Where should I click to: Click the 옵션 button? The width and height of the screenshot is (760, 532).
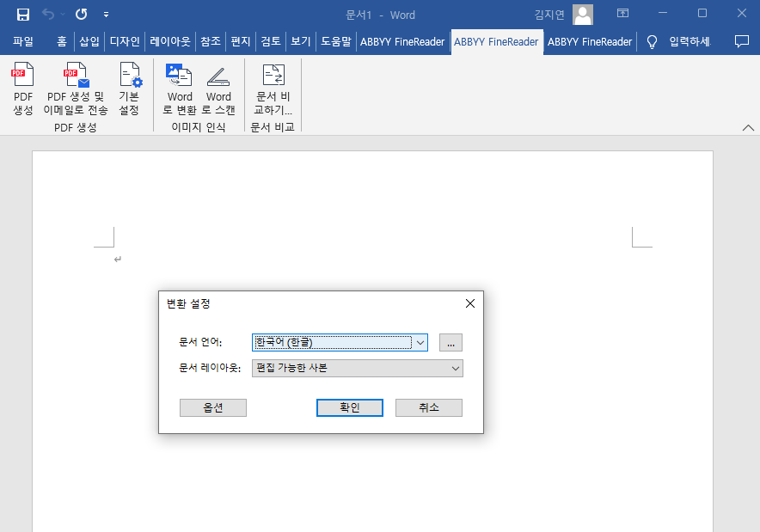click(x=212, y=407)
